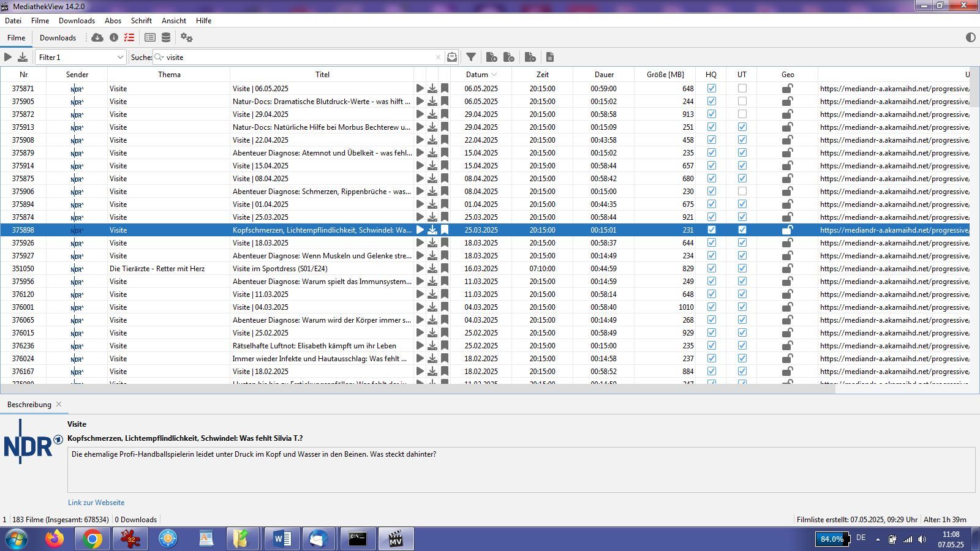
Task: Sort by the Dauer column header
Action: pyautogui.click(x=604, y=74)
